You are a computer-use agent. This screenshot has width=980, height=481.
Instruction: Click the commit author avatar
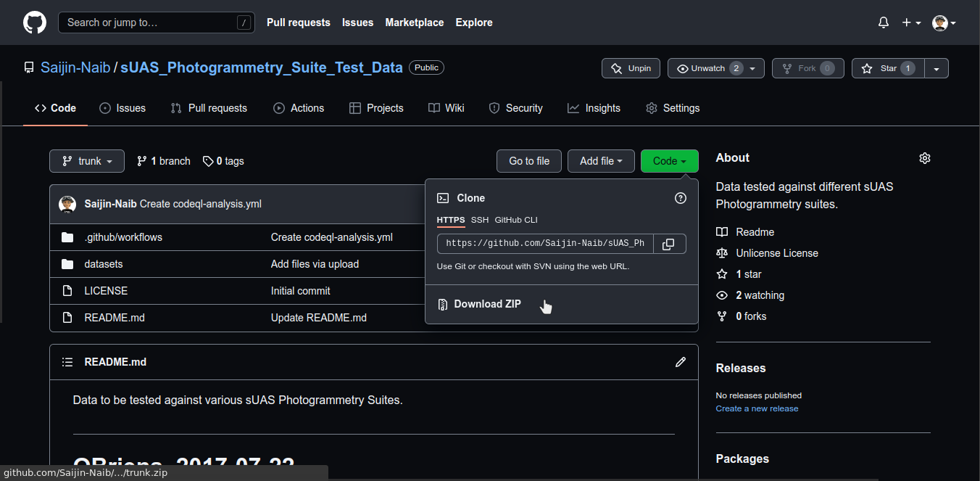coord(67,204)
